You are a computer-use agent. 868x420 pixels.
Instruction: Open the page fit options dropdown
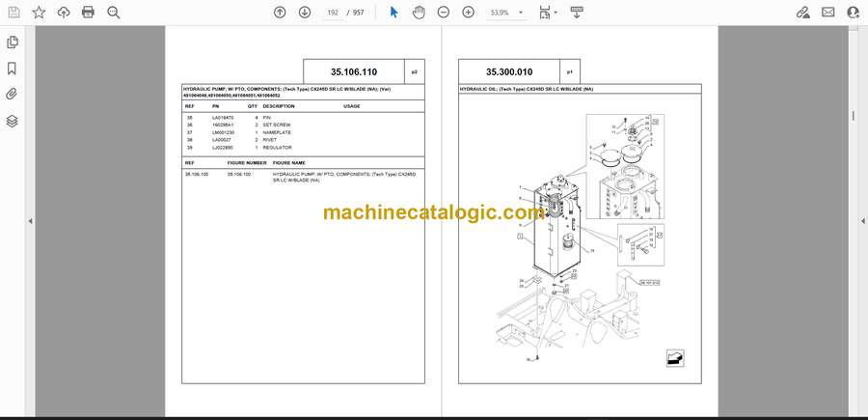click(x=548, y=13)
